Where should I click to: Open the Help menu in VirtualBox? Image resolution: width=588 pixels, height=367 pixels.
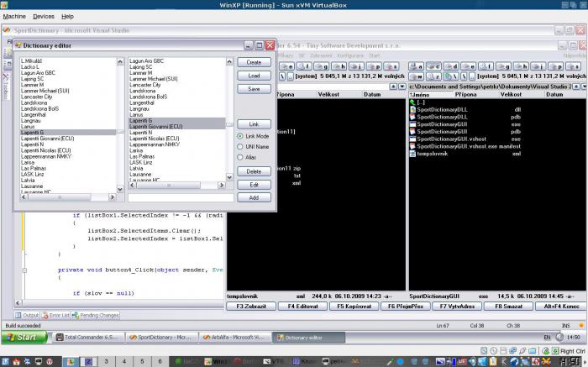tap(67, 17)
